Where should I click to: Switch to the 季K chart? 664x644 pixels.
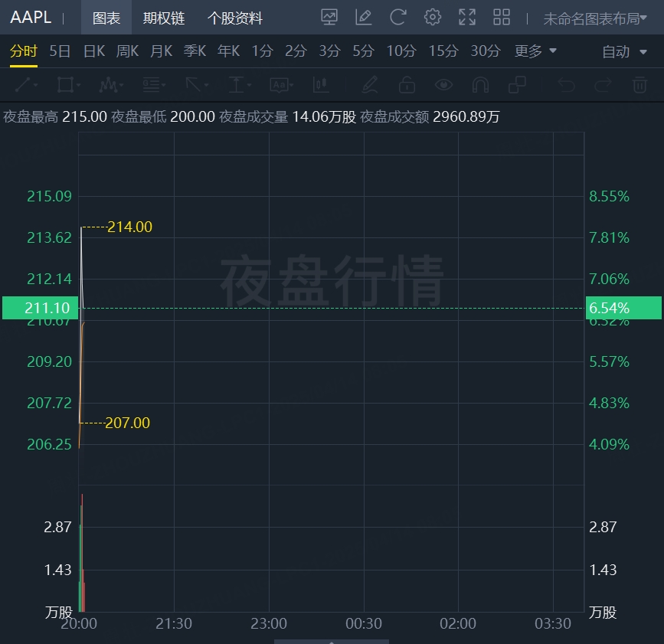click(x=195, y=51)
